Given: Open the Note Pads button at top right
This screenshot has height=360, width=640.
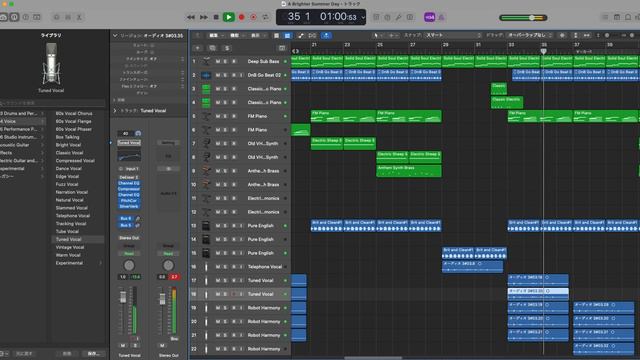Looking at the screenshot, I should click(x=617, y=17).
